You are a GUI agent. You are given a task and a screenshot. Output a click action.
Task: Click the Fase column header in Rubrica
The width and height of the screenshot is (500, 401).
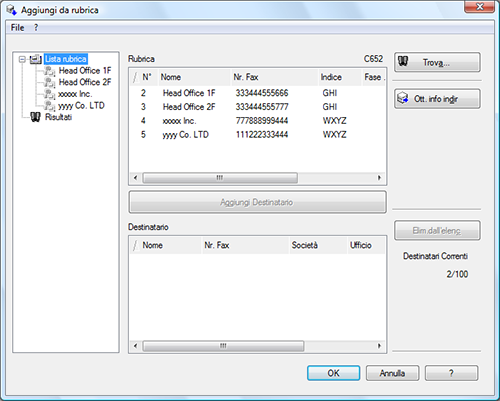[x=374, y=77]
